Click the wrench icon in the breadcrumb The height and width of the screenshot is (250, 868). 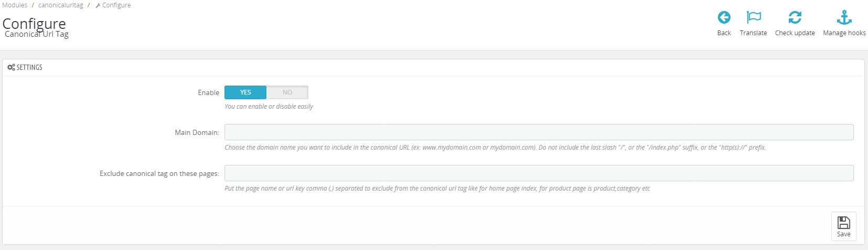(98, 5)
